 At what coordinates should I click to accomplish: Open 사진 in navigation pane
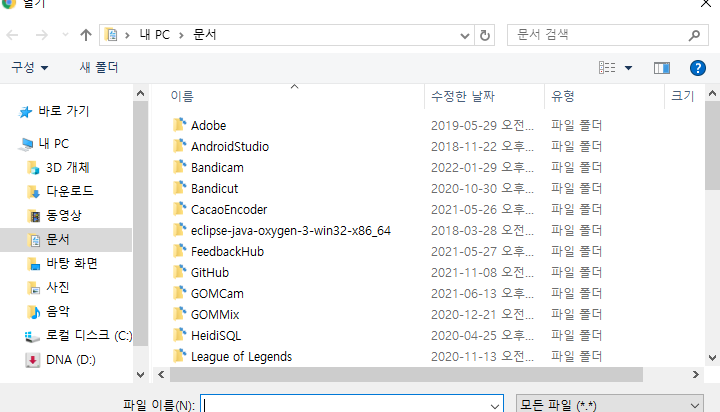58,288
